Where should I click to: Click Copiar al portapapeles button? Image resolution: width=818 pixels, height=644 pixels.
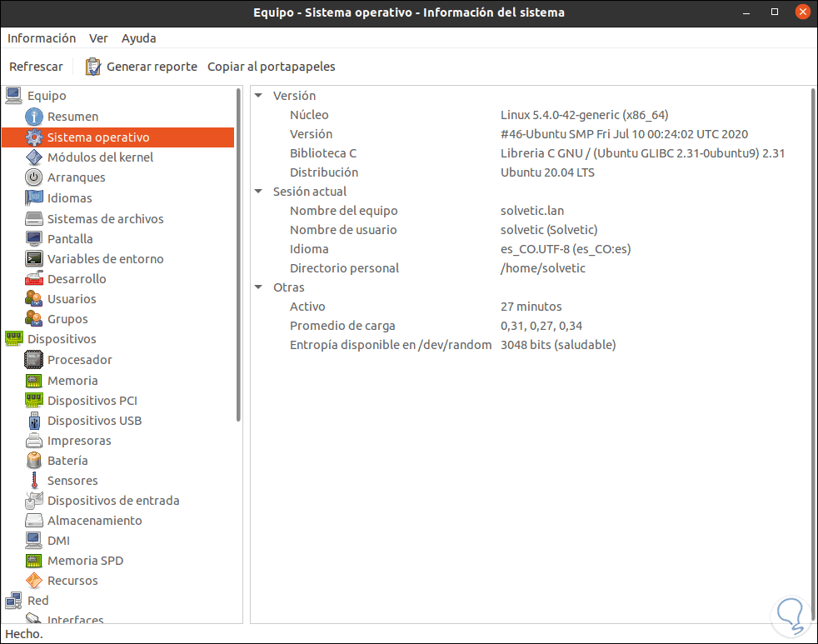point(271,67)
